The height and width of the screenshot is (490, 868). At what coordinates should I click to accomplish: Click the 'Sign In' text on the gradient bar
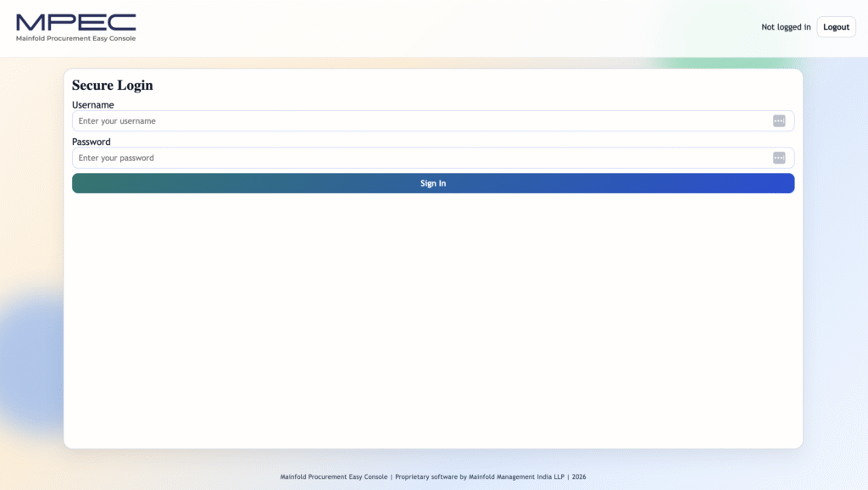click(x=433, y=183)
